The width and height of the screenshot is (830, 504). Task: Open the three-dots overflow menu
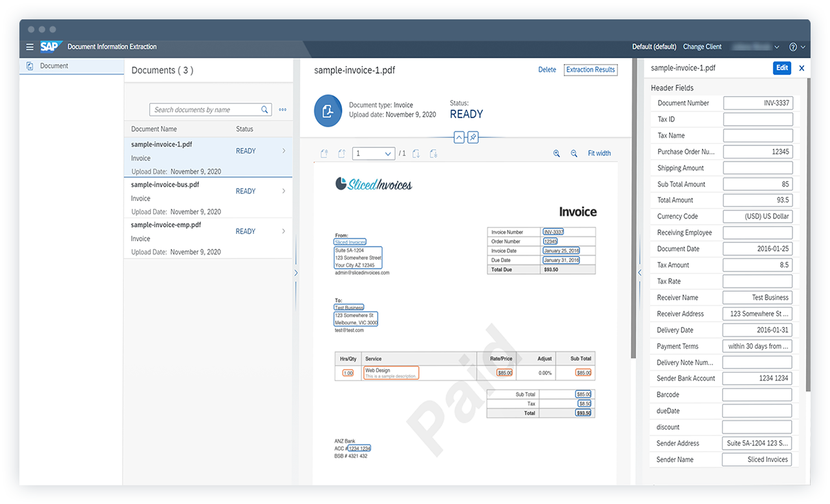(282, 110)
